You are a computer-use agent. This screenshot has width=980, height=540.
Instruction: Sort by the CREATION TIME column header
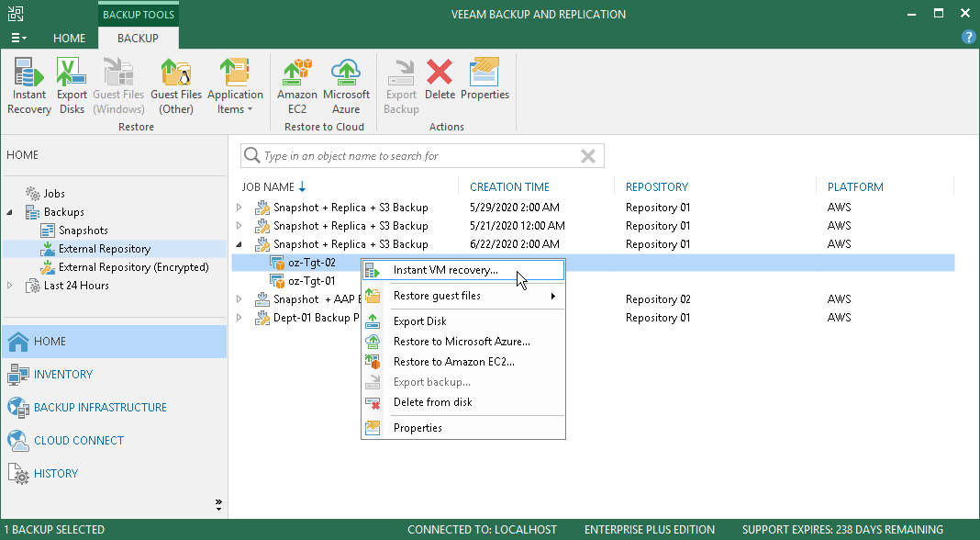click(x=509, y=187)
